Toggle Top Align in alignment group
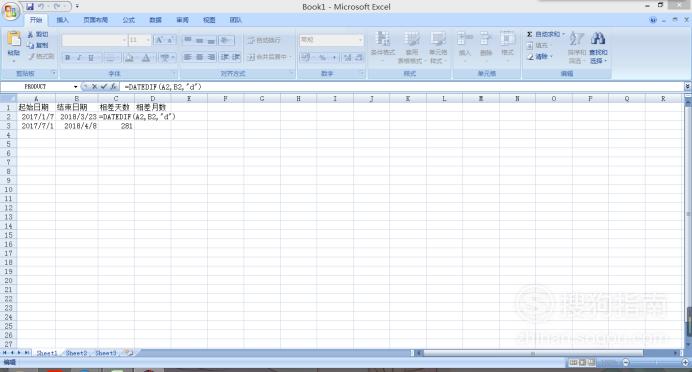This screenshot has height=372, width=692. (x=188, y=40)
